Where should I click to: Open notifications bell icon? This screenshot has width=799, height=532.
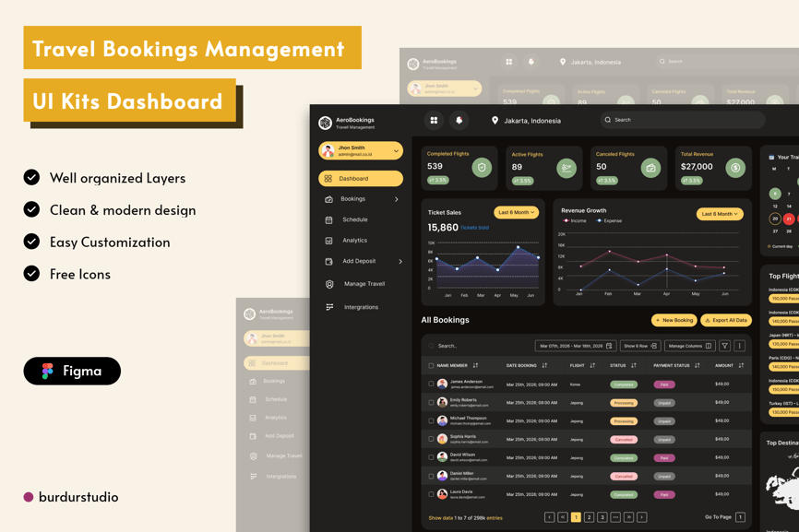459,120
